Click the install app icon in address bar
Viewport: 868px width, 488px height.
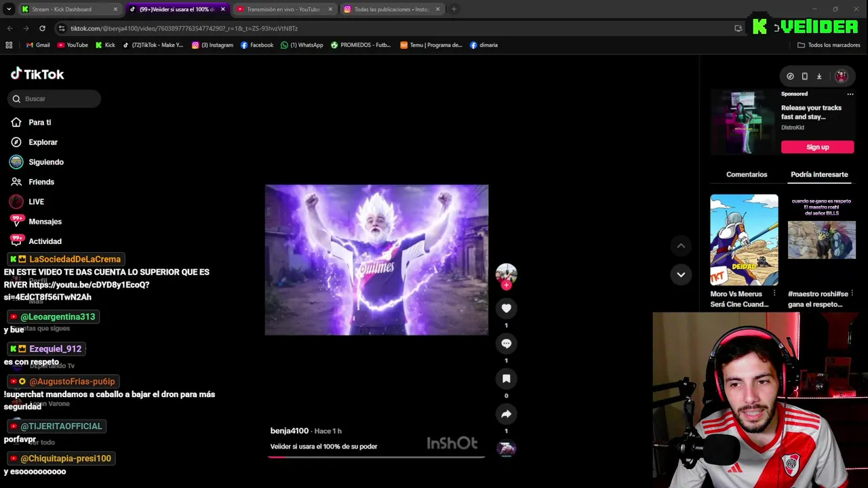tap(738, 28)
